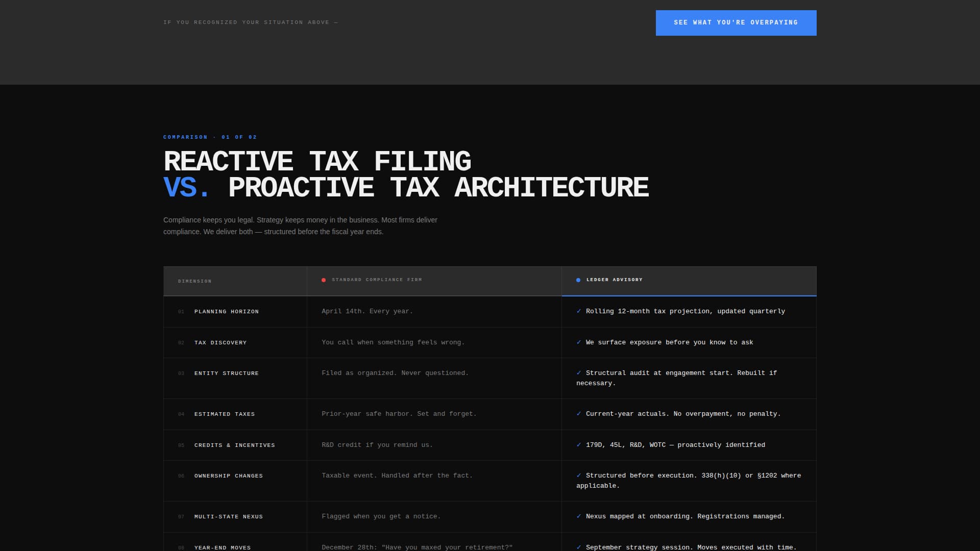Click 'You call when something feels wrong.' cell

coord(434,343)
